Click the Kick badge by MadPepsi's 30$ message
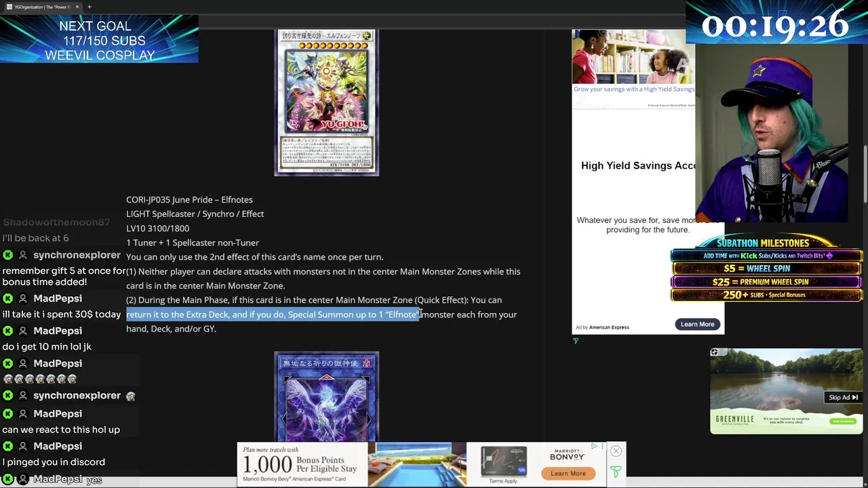 click(8, 298)
